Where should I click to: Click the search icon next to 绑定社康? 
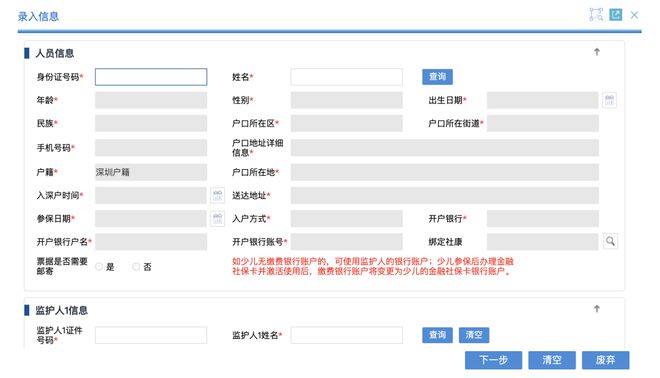pos(610,241)
